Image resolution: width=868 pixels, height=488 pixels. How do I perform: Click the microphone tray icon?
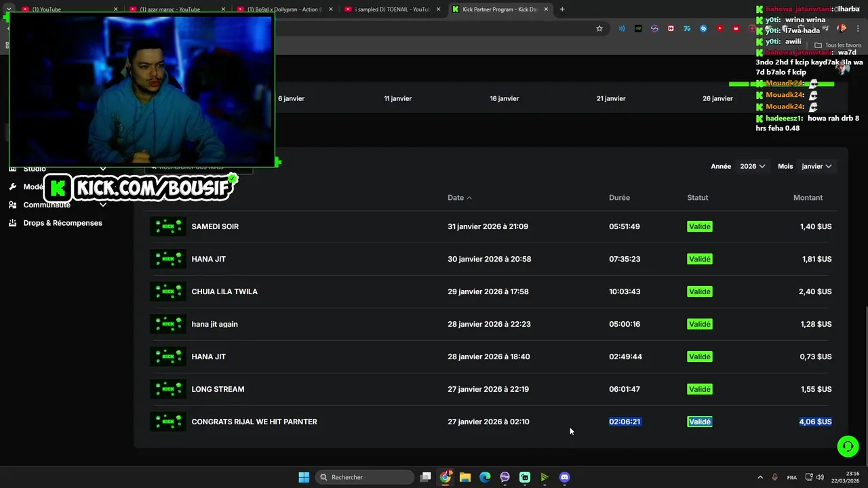pos(774,477)
